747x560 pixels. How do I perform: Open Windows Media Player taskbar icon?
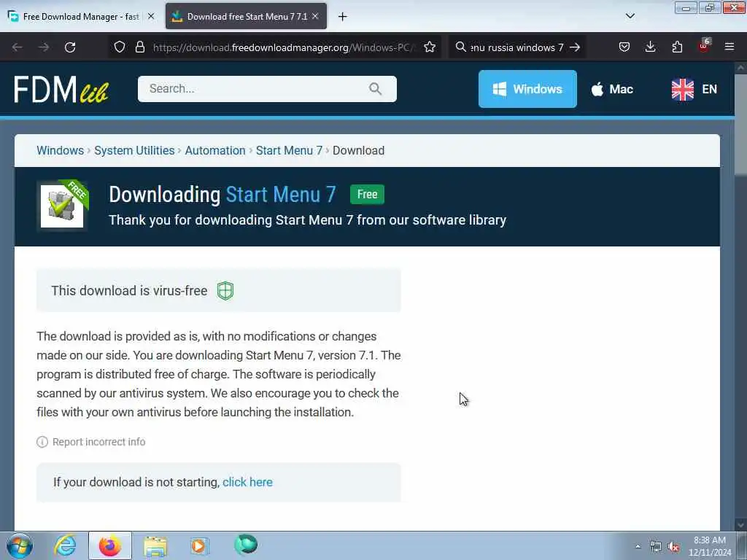(x=198, y=545)
